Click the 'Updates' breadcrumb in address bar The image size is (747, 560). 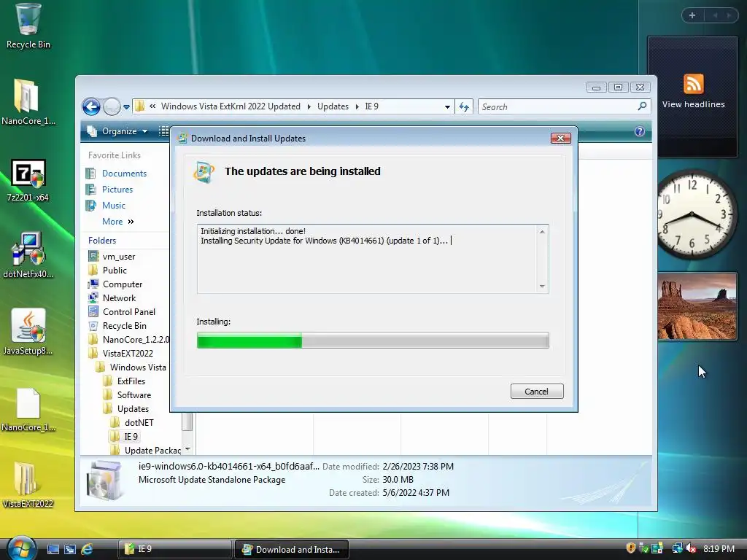[x=333, y=106]
